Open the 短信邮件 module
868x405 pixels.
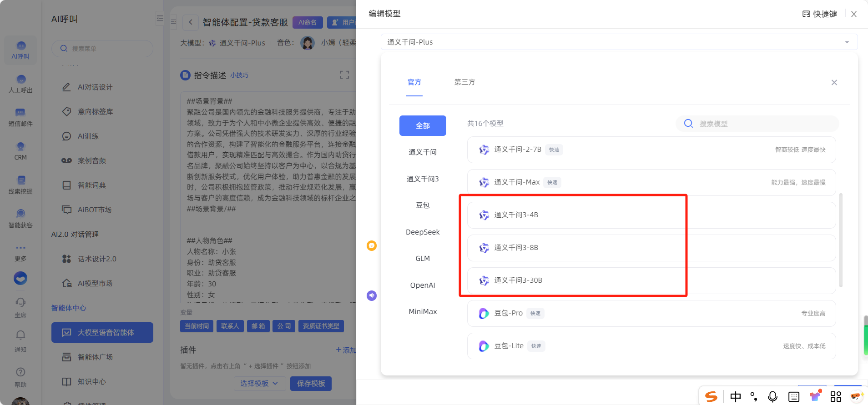click(x=20, y=117)
